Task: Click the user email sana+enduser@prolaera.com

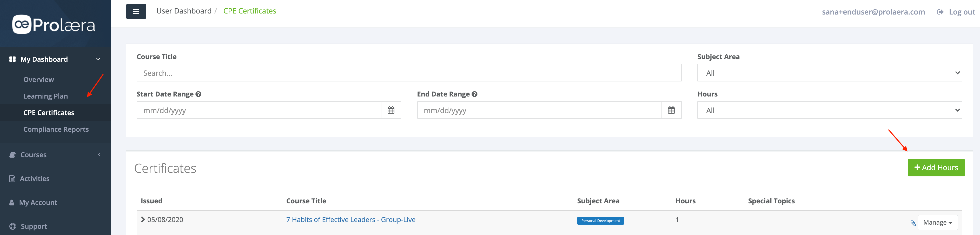Action: (x=873, y=12)
